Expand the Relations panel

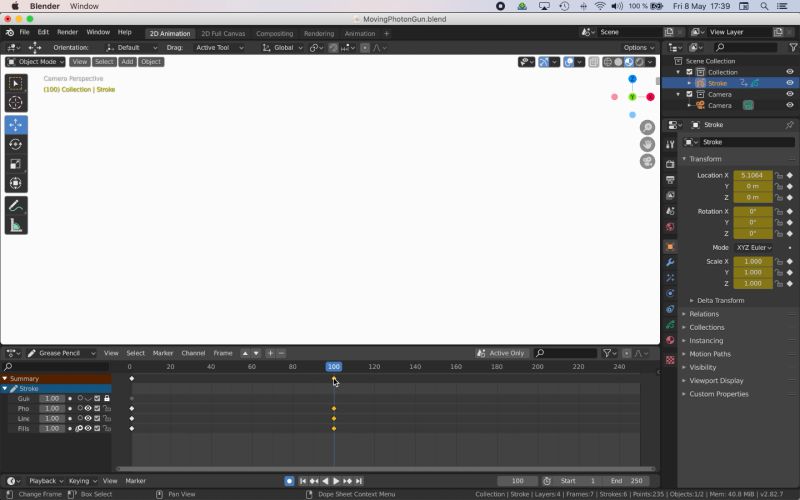(704, 314)
